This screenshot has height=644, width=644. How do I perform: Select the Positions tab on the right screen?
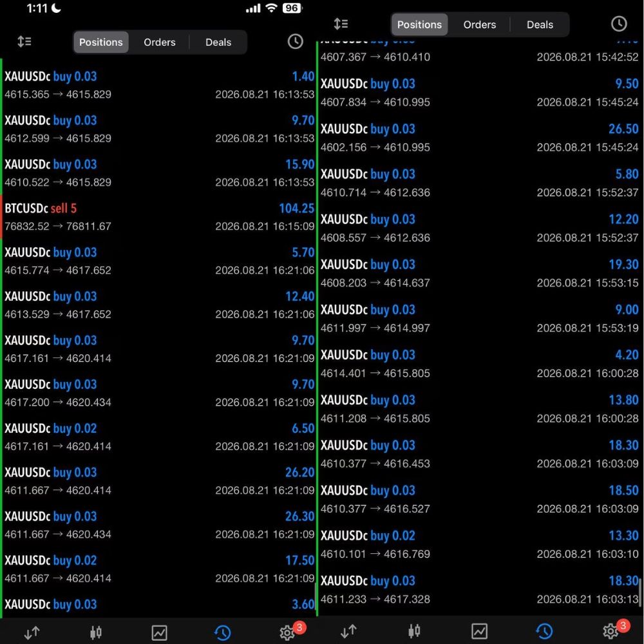[x=419, y=24]
